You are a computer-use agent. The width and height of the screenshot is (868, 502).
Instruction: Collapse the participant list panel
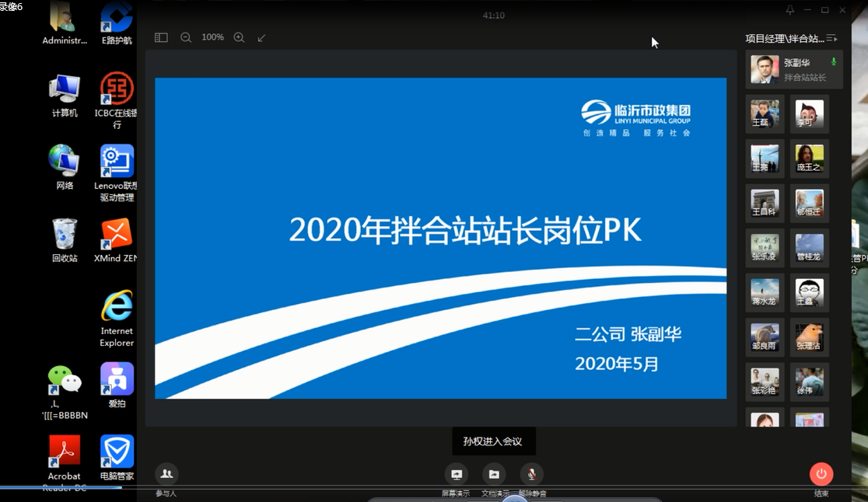833,37
